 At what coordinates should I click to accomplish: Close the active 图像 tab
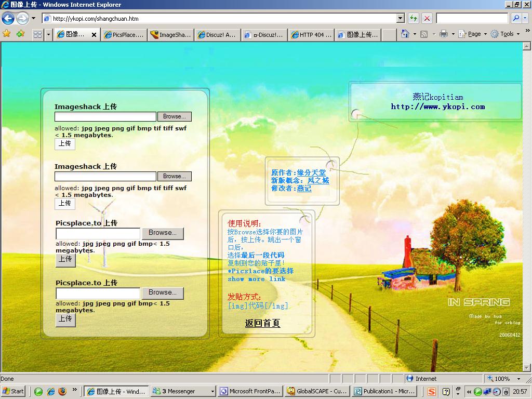point(94,35)
